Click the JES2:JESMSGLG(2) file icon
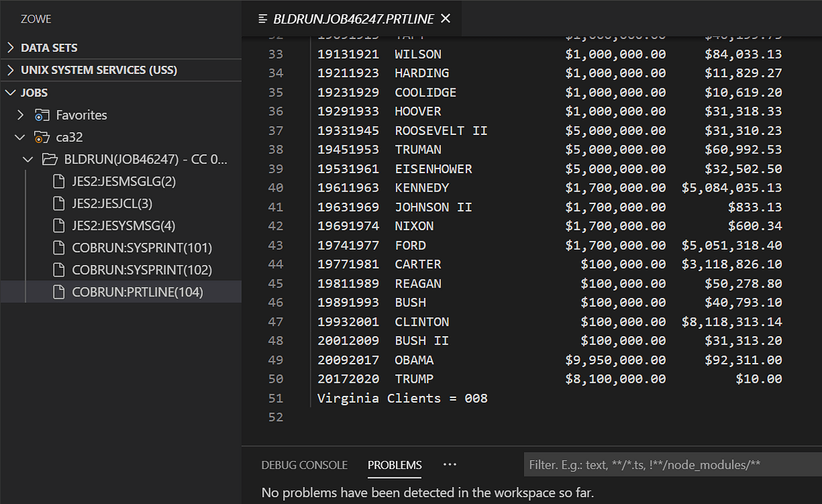 60,181
